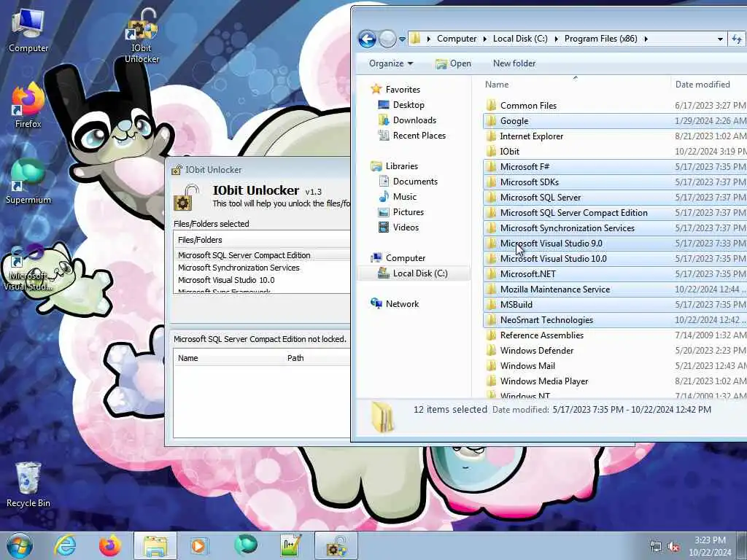Open Notepad++ from the taskbar
Screen dimensions: 747x560
coord(290,545)
